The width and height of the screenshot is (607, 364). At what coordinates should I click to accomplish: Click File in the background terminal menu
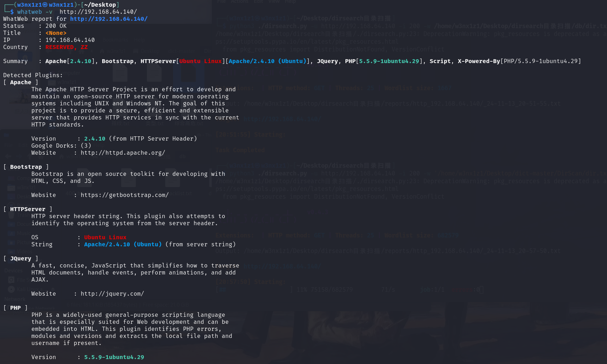pyautogui.click(x=221, y=1)
